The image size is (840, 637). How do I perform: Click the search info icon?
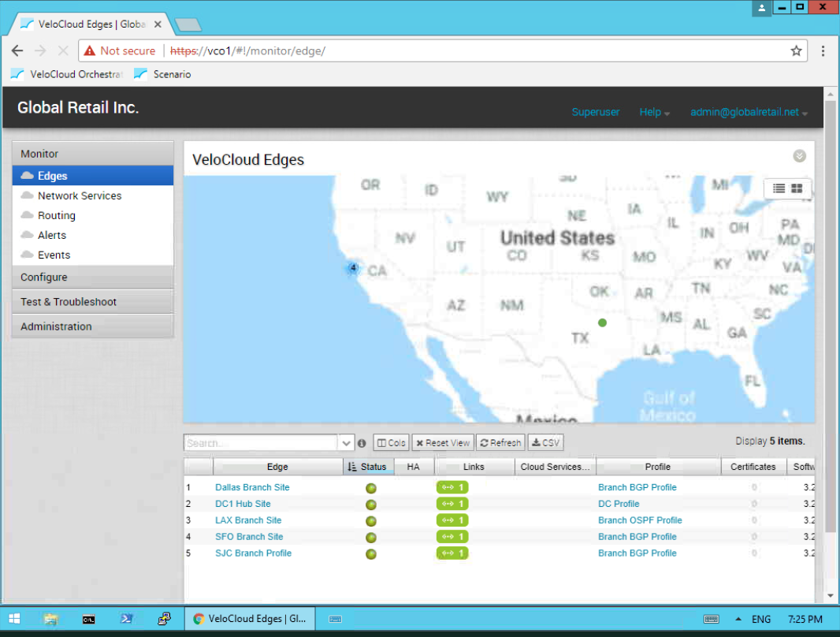pyautogui.click(x=362, y=443)
